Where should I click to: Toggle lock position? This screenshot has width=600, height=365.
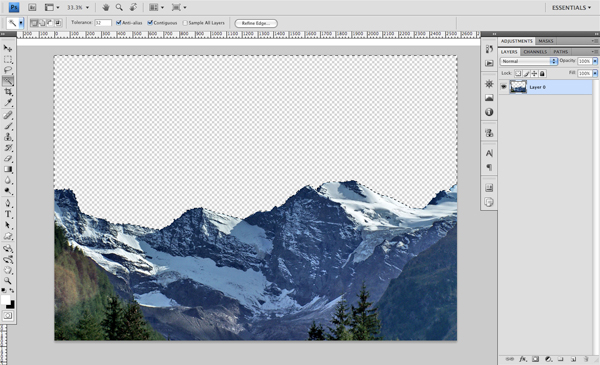[x=534, y=73]
